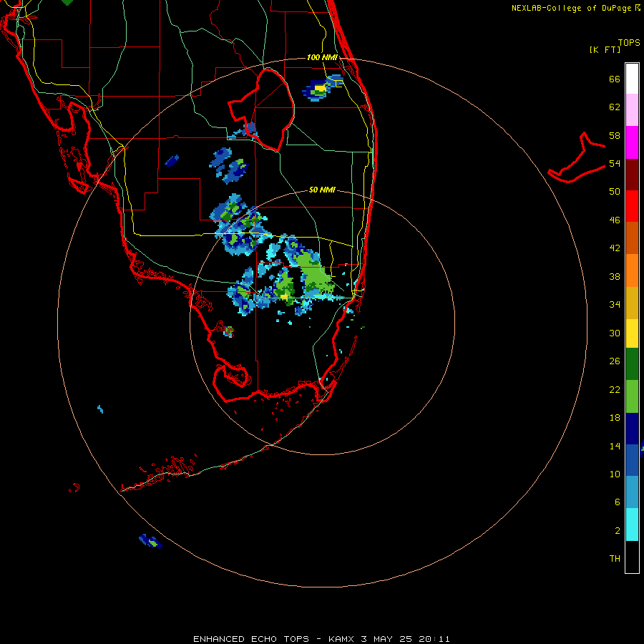Click the 62 legend value

615,107
